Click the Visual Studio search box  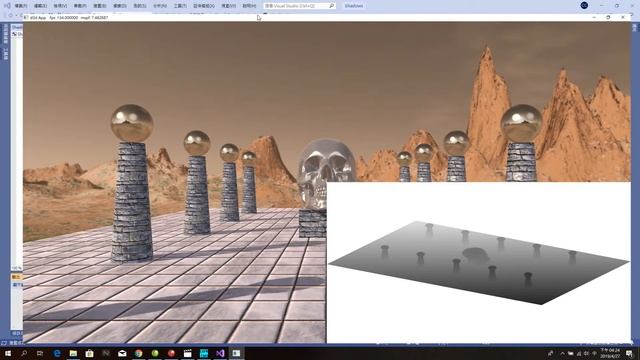(299, 6)
